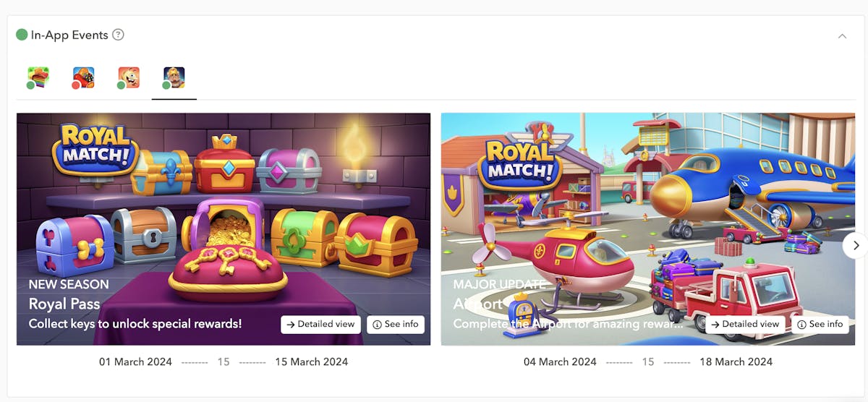Select the Royal Match king app icon tab

(x=174, y=77)
